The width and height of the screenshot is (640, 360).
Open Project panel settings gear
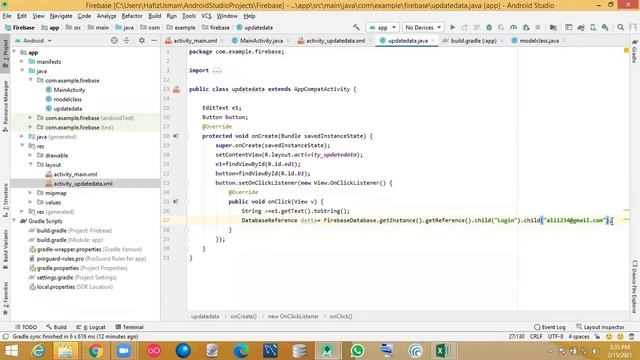(142, 40)
